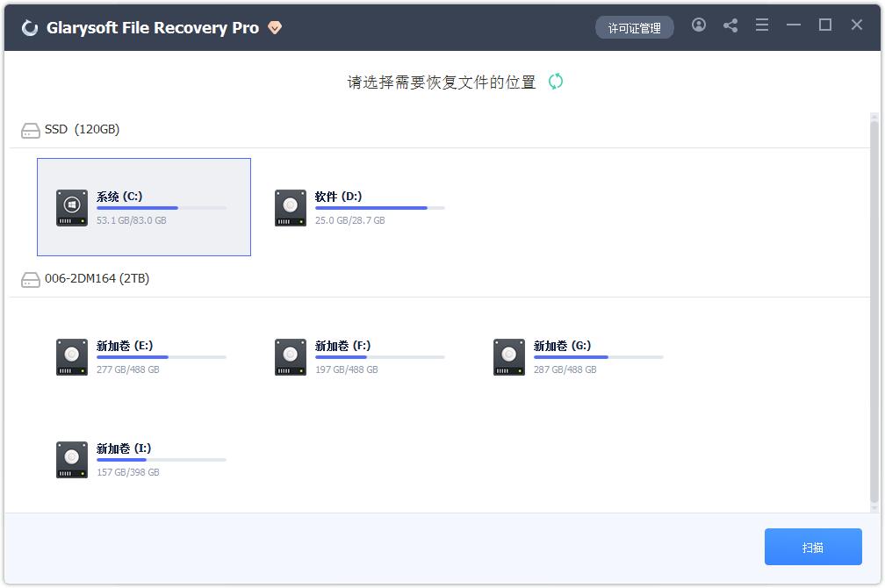Close the Glarysoft File Recovery window
This screenshot has width=885, height=588.
click(x=857, y=25)
